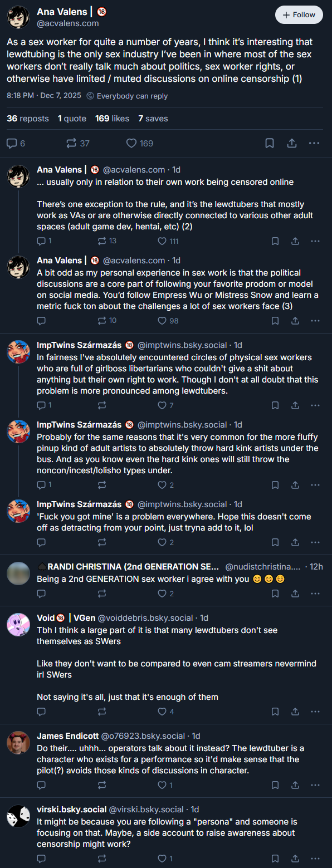
Task: Bookmark the main post
Action: click(269, 143)
